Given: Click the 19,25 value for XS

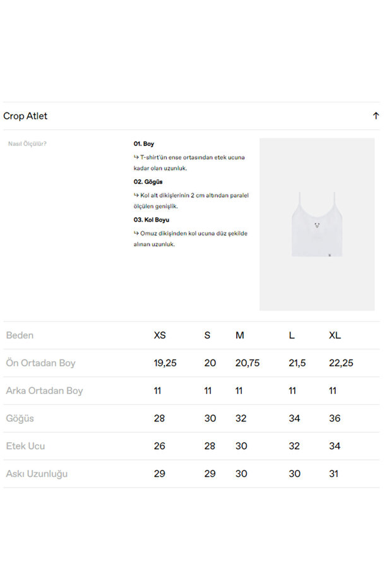Looking at the screenshot, I should 165,363.
